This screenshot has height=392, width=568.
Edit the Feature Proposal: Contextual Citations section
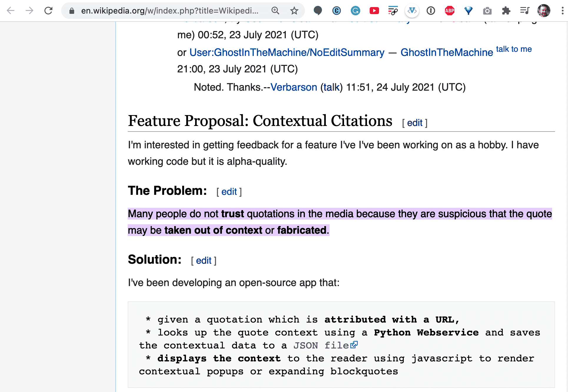[415, 122]
